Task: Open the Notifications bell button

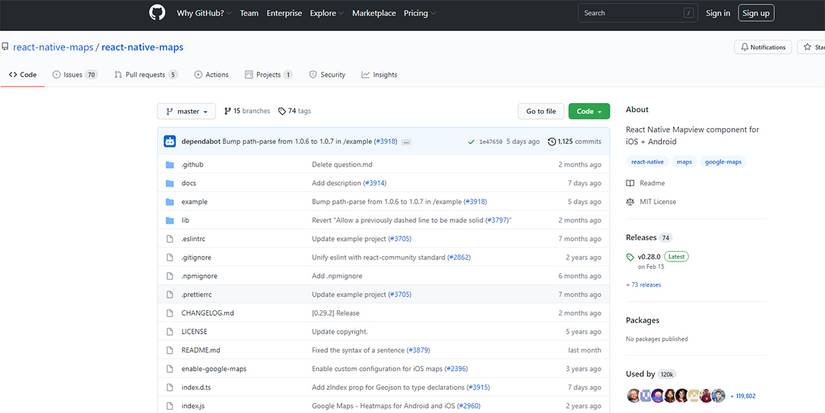Action: coord(763,47)
